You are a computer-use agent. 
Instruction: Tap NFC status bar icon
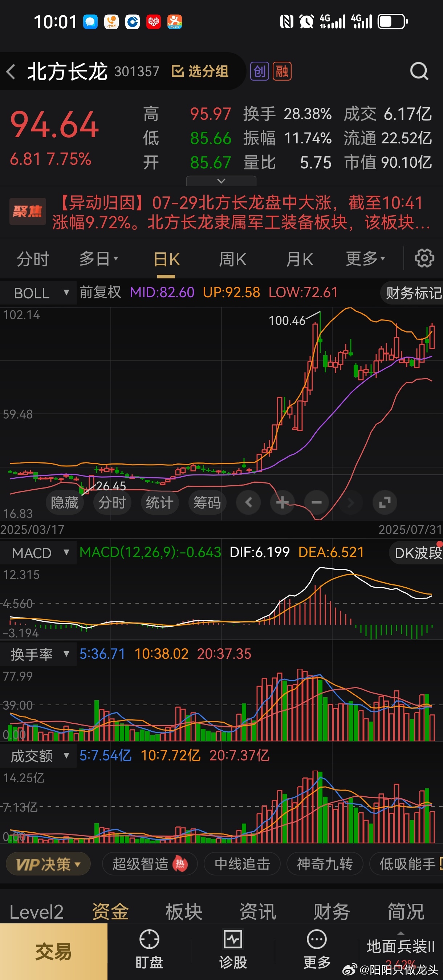coord(286,22)
